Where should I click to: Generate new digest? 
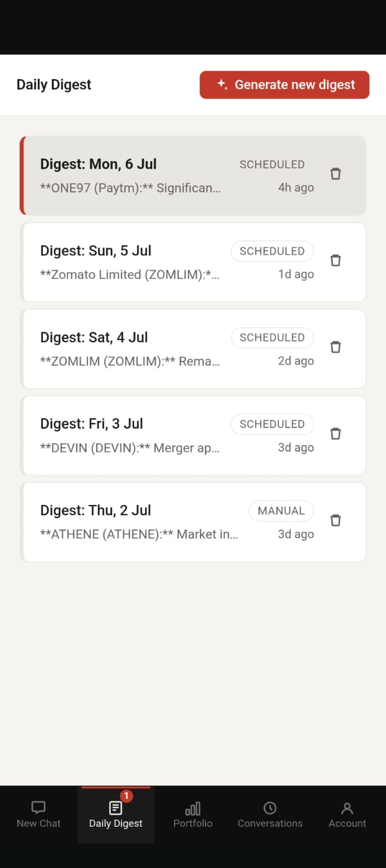click(x=285, y=85)
